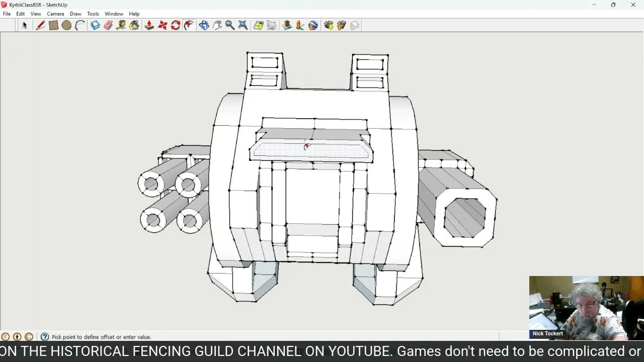Viewport: 644px width, 362px height.
Task: Select the Select arrow tool
Action: tap(24, 25)
